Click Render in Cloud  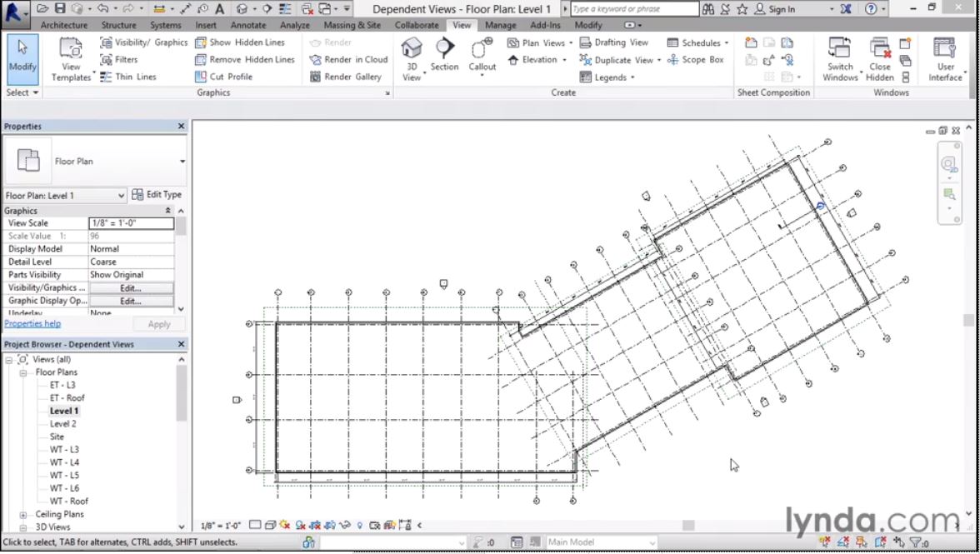[348, 59]
